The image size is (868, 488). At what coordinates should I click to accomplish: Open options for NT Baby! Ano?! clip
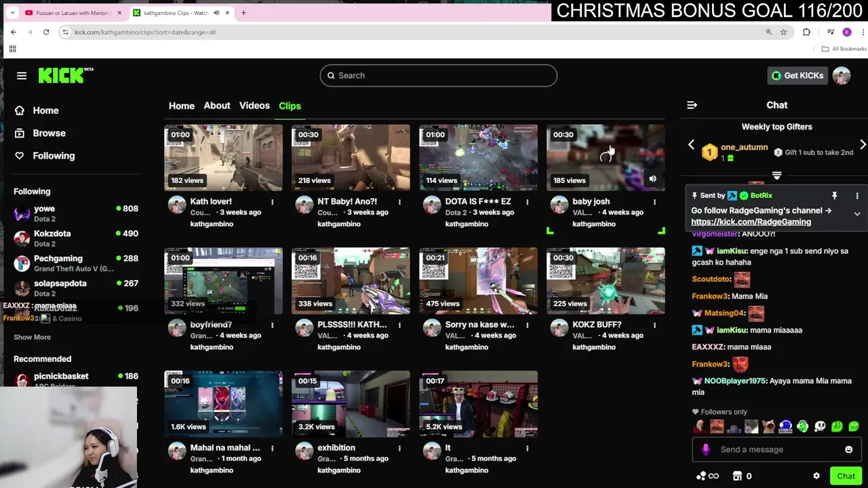pos(399,202)
